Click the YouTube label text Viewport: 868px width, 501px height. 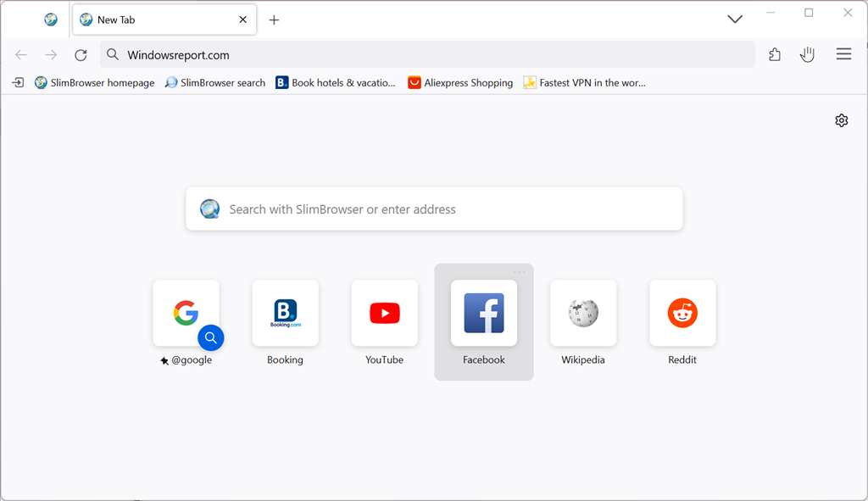click(x=384, y=359)
